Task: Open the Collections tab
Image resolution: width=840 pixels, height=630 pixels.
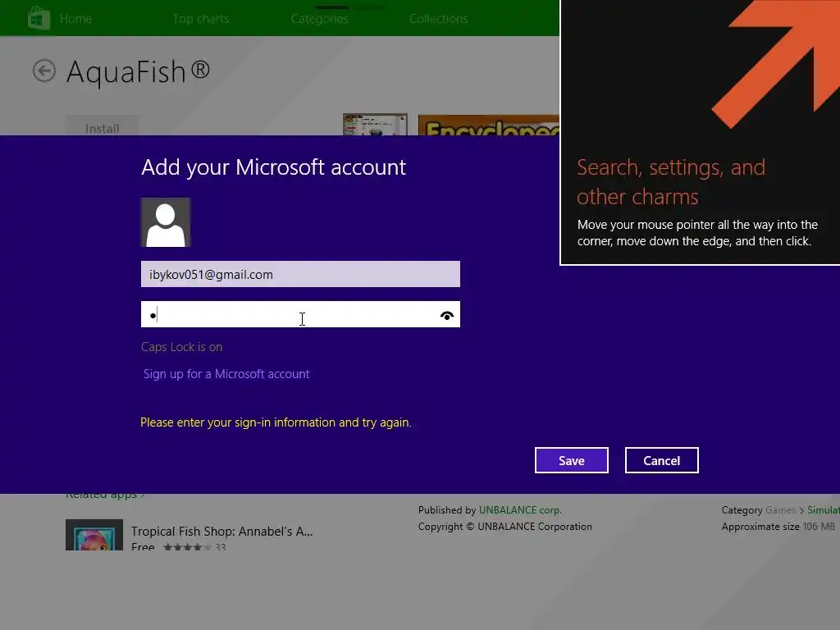Action: 439,19
